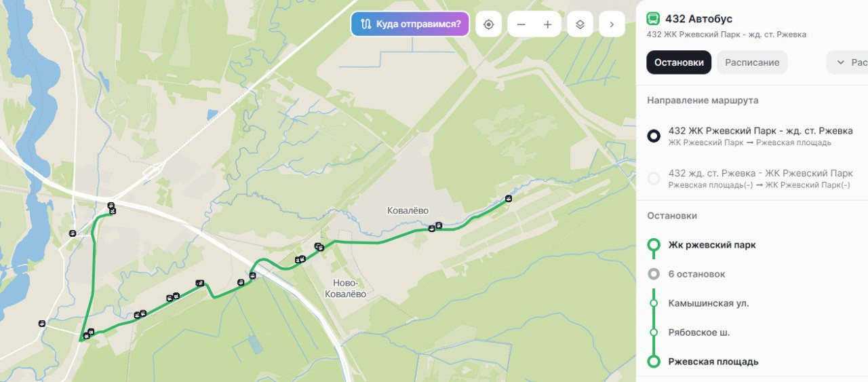This screenshot has height=382, width=868.
Task: Click the locate me target icon
Action: [488, 24]
